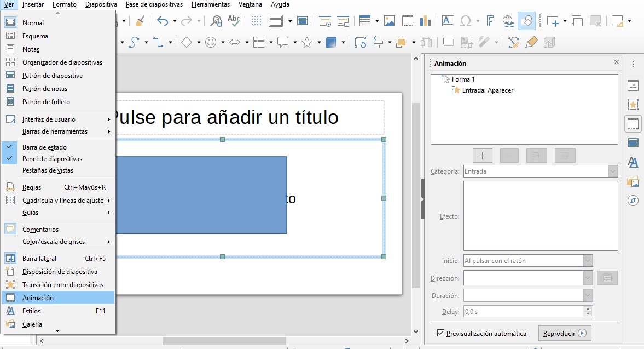The height and width of the screenshot is (349, 644).
Task: Click the plus button to add an effect
Action: (482, 156)
